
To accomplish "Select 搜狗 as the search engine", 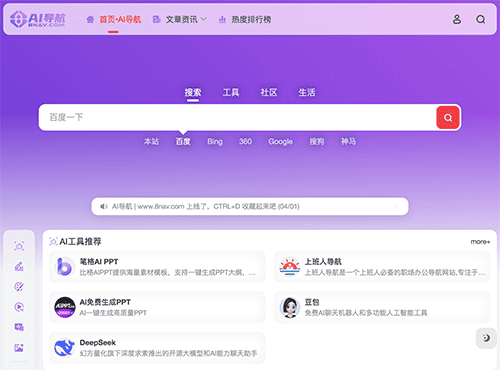I will [x=317, y=142].
